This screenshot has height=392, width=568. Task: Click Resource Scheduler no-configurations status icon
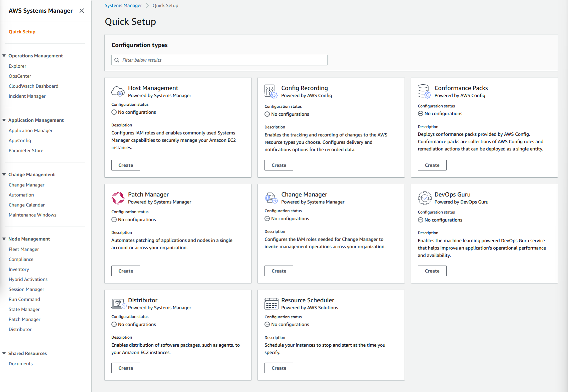click(267, 325)
